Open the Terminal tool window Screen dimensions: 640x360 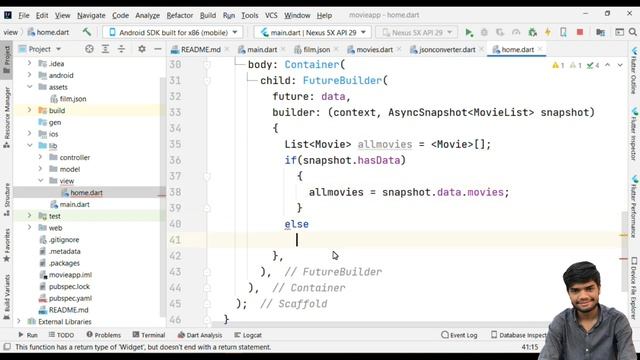[149, 335]
